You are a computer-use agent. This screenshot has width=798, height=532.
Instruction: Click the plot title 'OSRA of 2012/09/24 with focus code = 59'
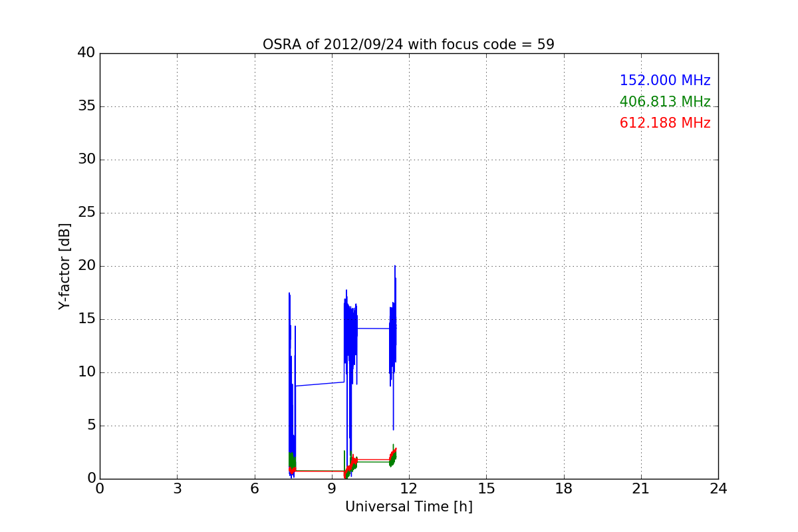pyautogui.click(x=408, y=45)
